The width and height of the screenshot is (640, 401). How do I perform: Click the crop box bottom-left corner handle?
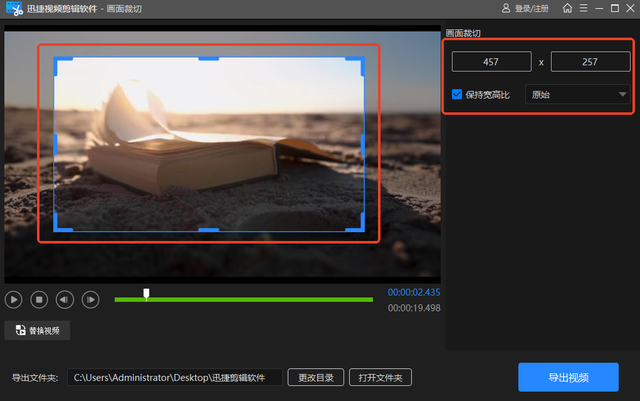57,229
